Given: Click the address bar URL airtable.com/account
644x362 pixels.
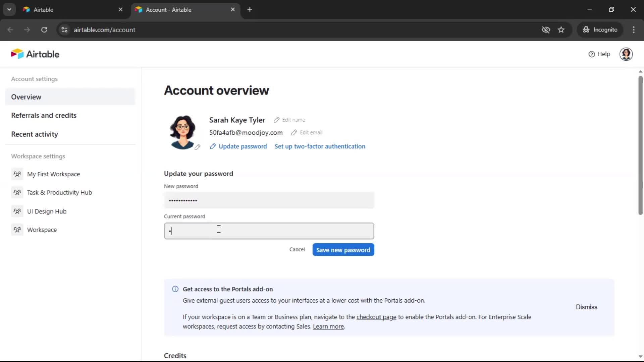Looking at the screenshot, I should [105, 30].
